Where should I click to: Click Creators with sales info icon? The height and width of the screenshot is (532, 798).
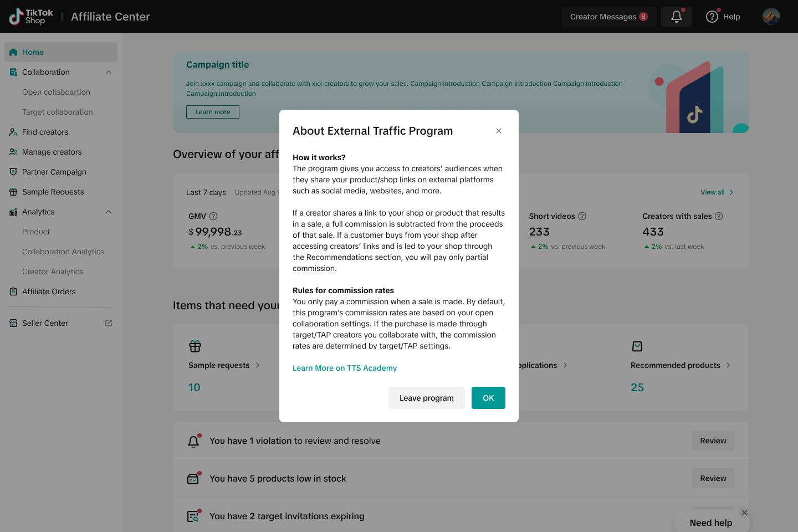coord(719,216)
